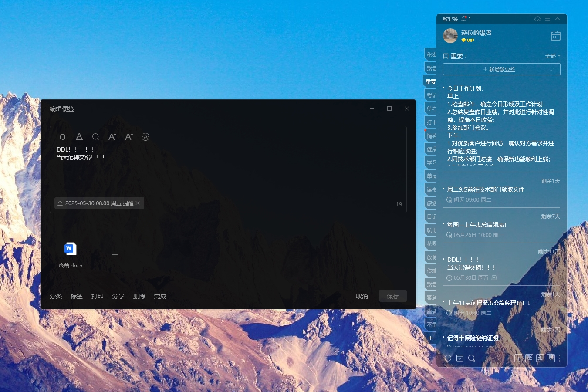Click the search magnifier in editor toolbar
Viewport: 588px width, 392px height.
click(96, 137)
